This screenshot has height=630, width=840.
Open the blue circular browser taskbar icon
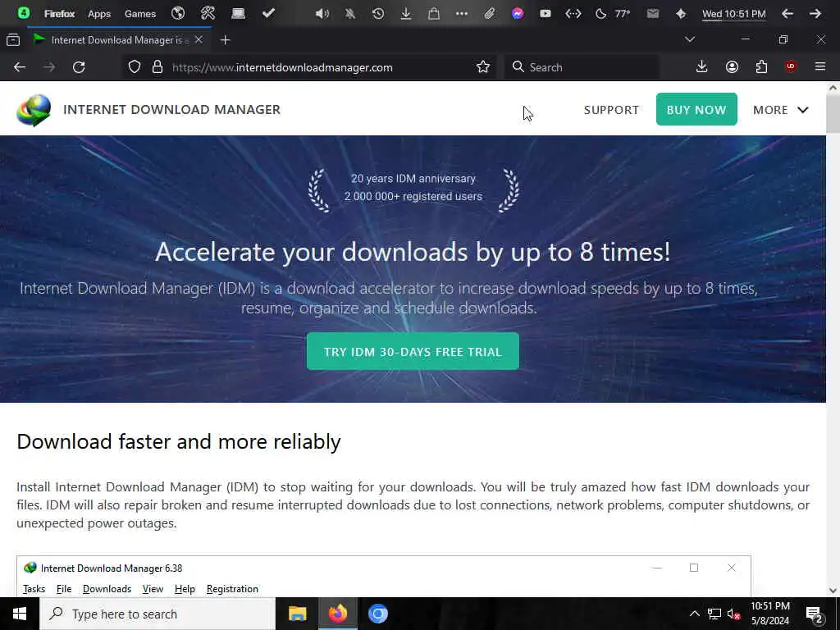point(377,614)
